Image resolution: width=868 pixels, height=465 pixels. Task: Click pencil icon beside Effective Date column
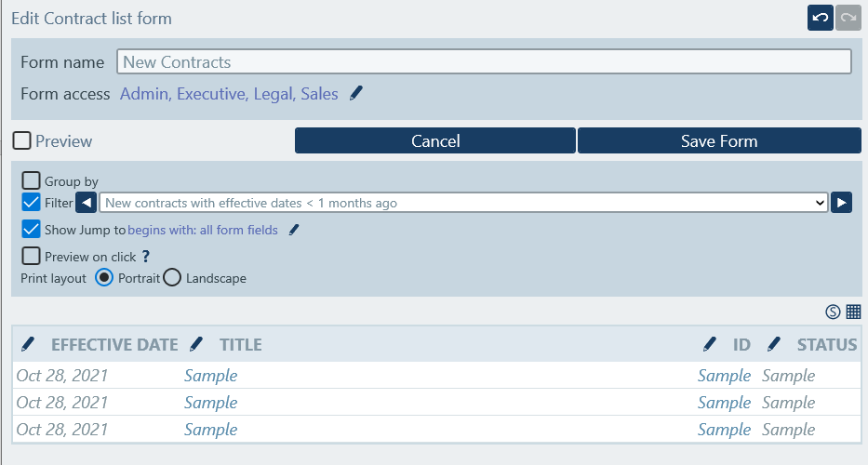point(28,345)
